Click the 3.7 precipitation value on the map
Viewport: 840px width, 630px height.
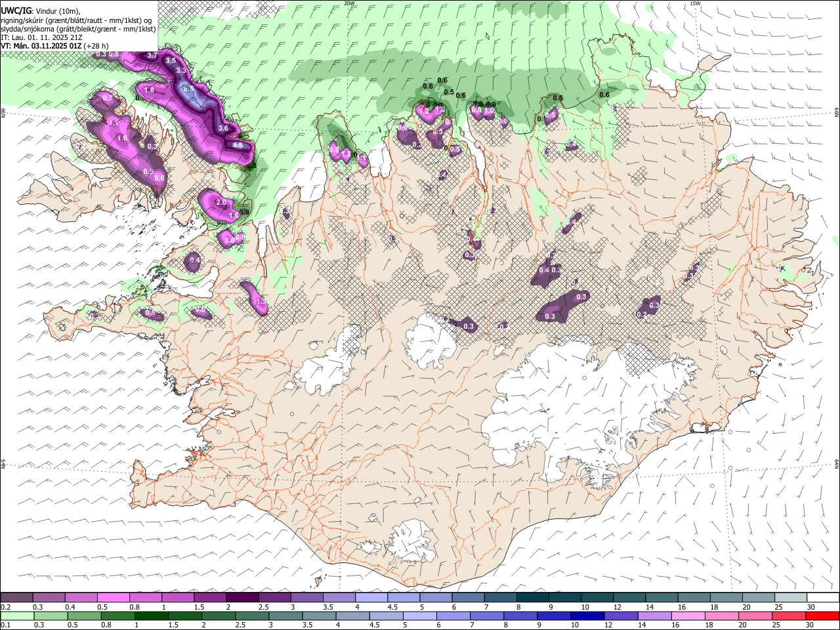click(152, 55)
